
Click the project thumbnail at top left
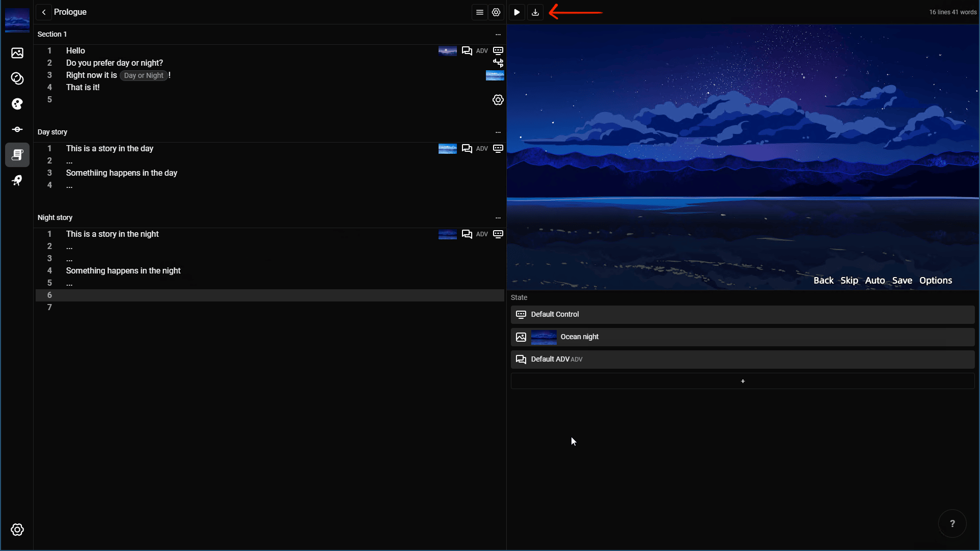(17, 20)
